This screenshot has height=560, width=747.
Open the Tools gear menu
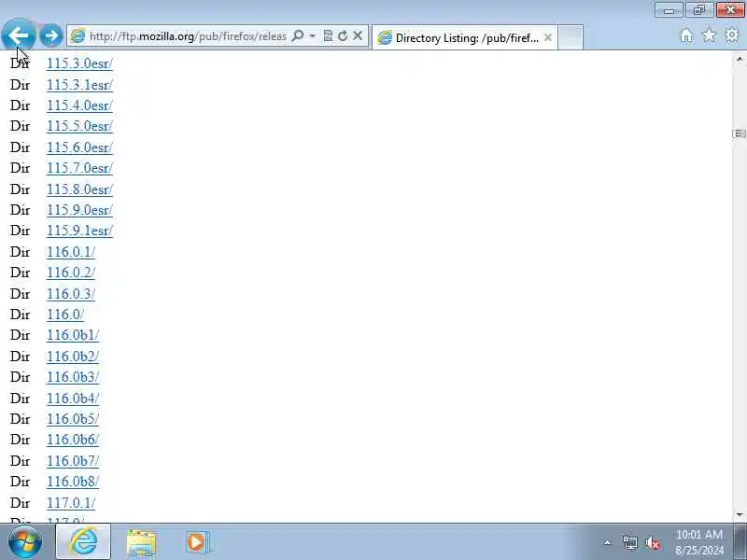[731, 35]
